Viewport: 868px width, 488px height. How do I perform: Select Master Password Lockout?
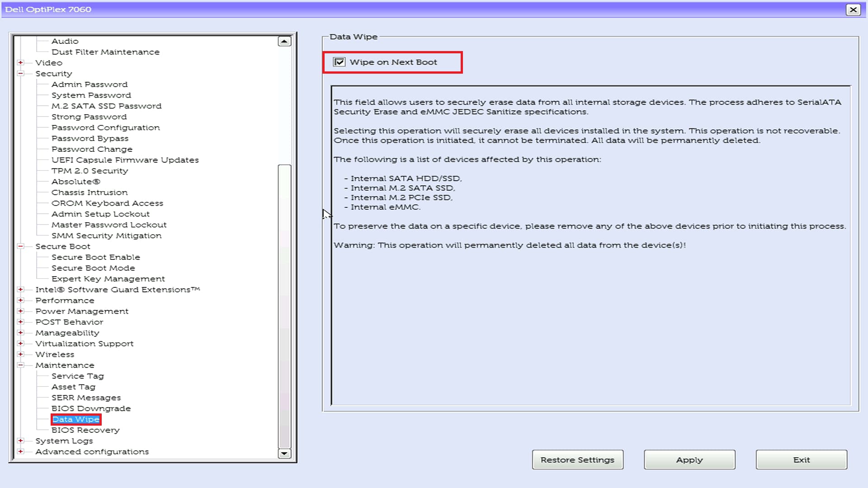[x=109, y=225]
